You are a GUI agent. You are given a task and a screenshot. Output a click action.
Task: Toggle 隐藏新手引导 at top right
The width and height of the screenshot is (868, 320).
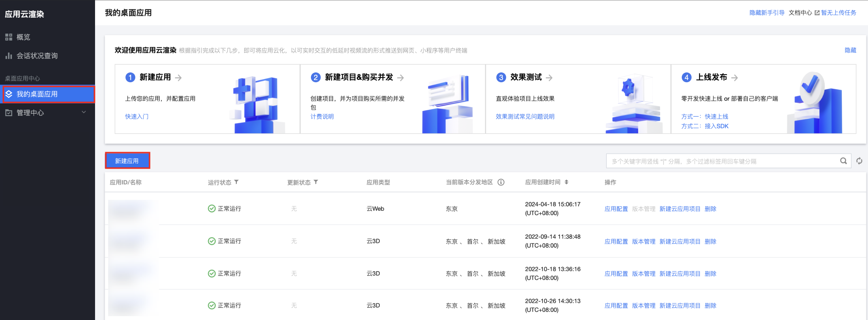[x=767, y=13]
